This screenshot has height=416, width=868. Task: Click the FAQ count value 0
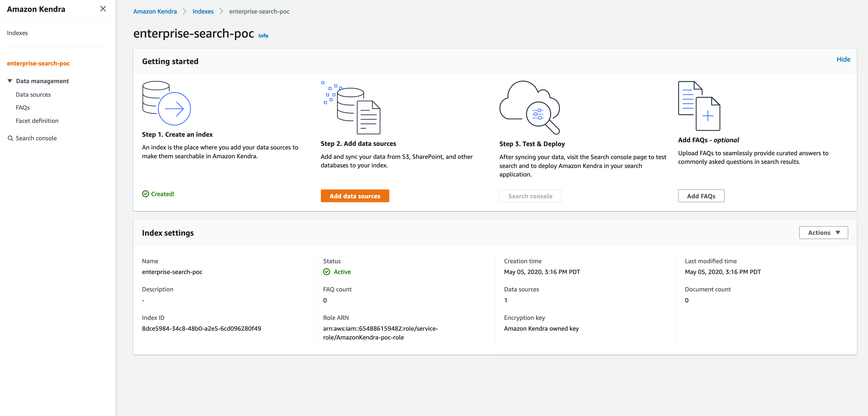click(325, 300)
